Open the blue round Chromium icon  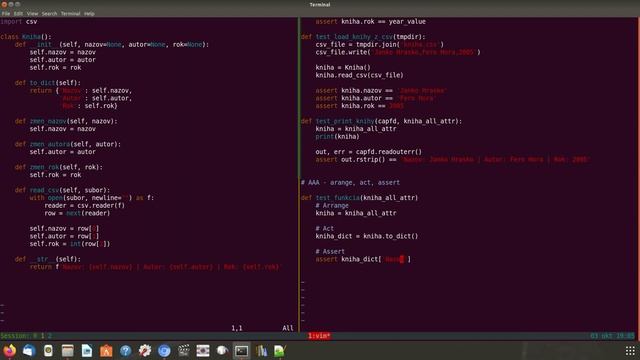pyautogui.click(x=164, y=351)
